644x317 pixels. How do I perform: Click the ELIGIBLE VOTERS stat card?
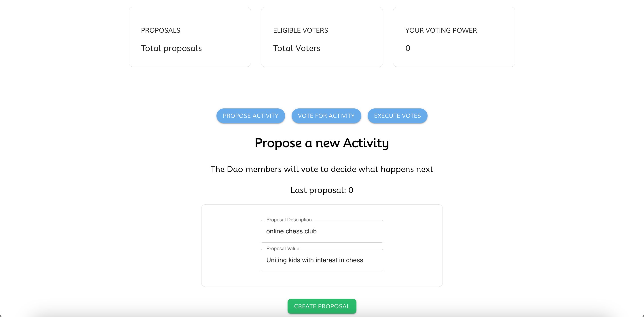322,36
